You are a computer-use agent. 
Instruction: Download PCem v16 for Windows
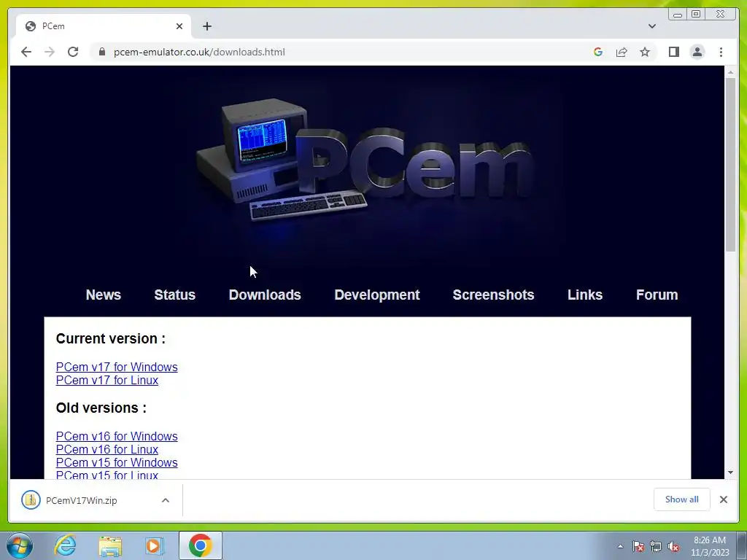coord(117,436)
